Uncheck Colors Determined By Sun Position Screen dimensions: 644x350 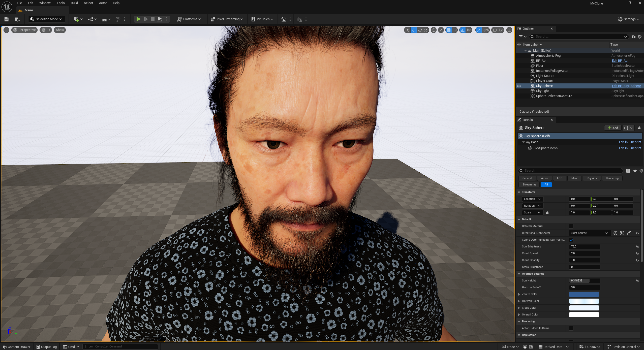click(x=571, y=240)
